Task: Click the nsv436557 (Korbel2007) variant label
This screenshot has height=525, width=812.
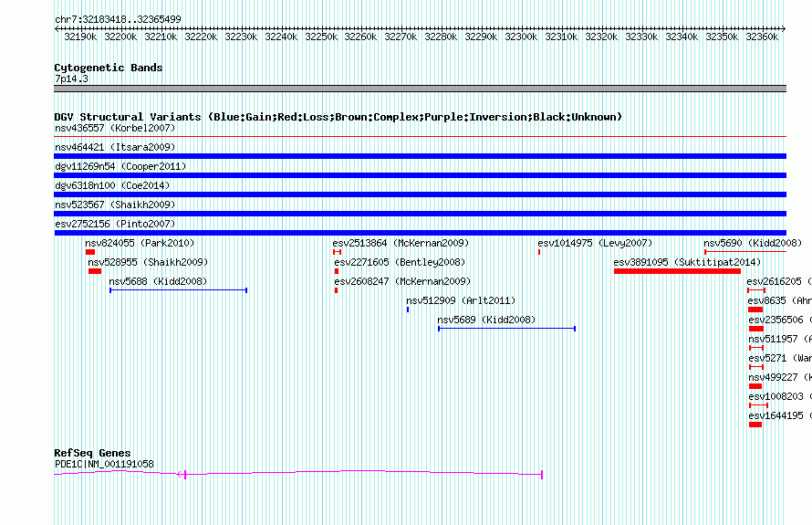Action: point(115,128)
